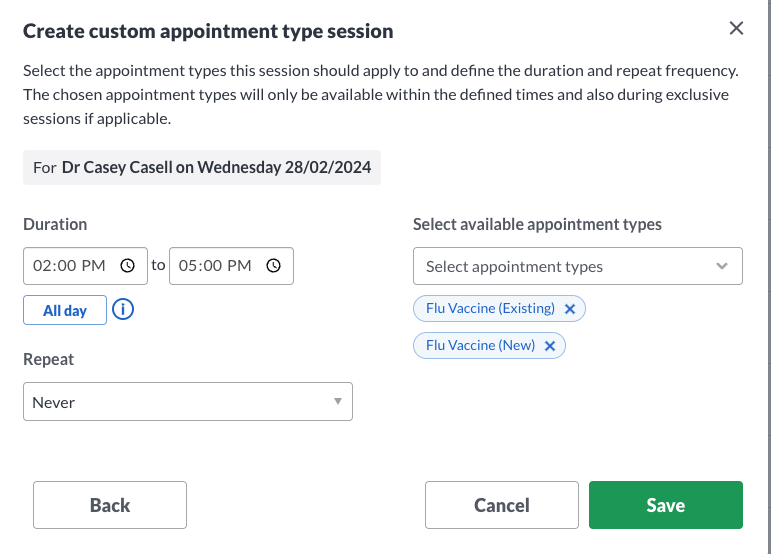
Task: Edit the 02:00 PM start time field
Action: (85, 266)
